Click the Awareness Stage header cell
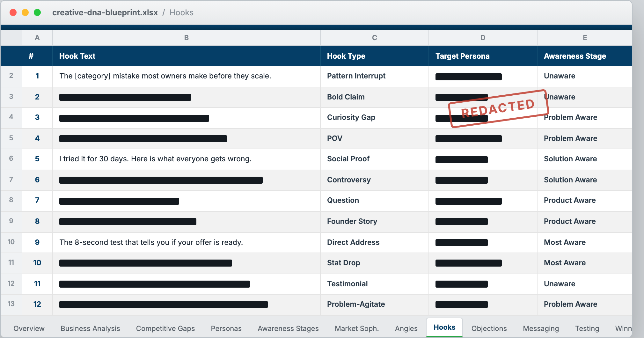This screenshot has height=338, width=644. pos(585,56)
